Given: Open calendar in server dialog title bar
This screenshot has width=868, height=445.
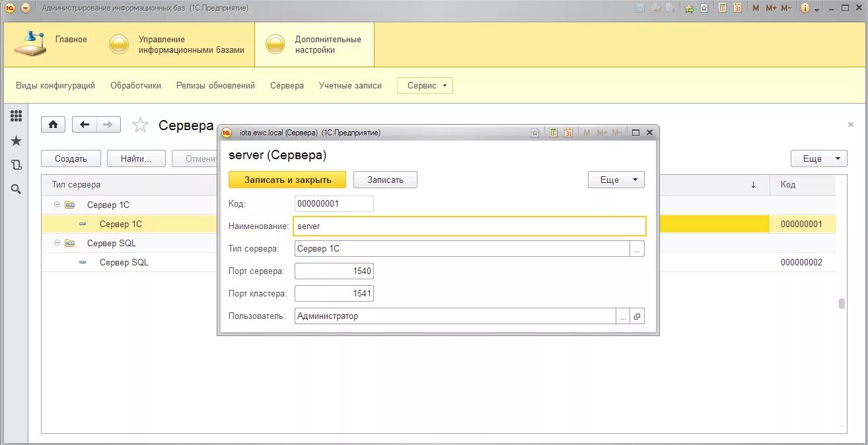Looking at the screenshot, I should coord(568,133).
